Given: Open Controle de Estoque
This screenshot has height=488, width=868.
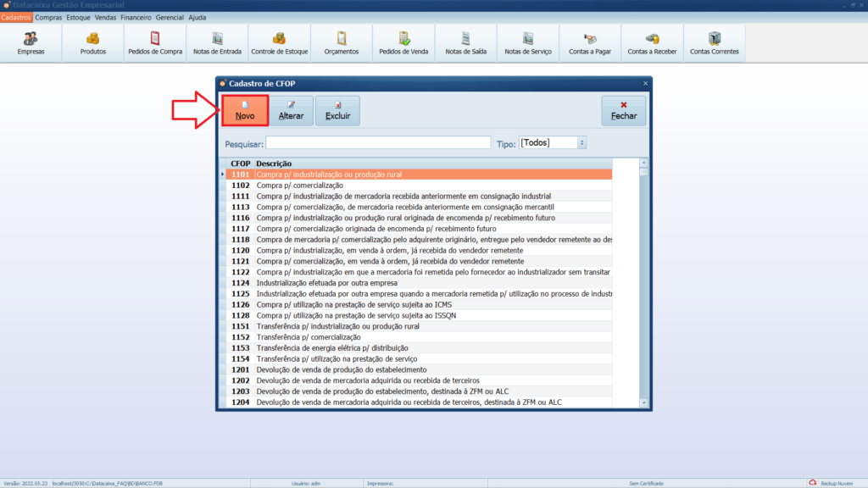Looking at the screenshot, I should pyautogui.click(x=279, y=42).
